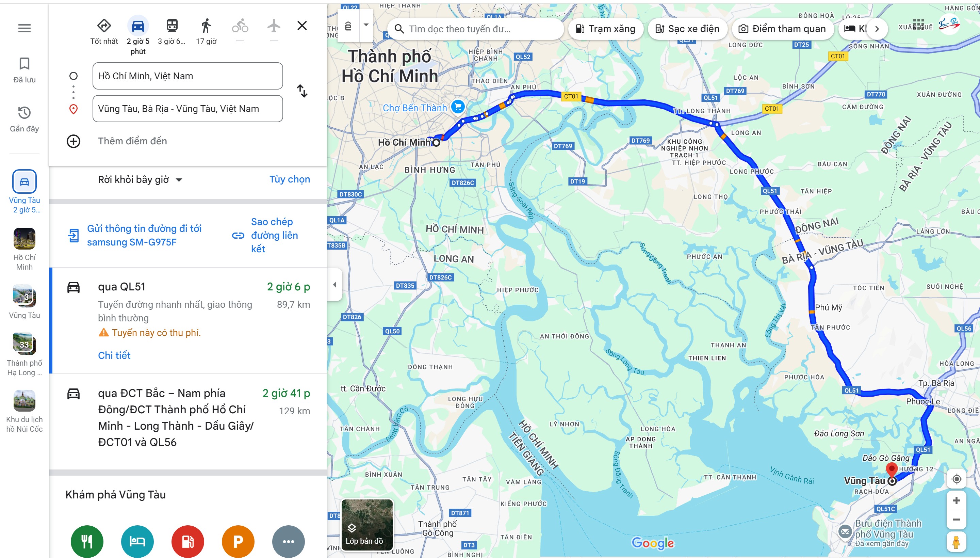Select the transit travel mode icon
Viewport: 980px width, 558px height.
pos(172,26)
